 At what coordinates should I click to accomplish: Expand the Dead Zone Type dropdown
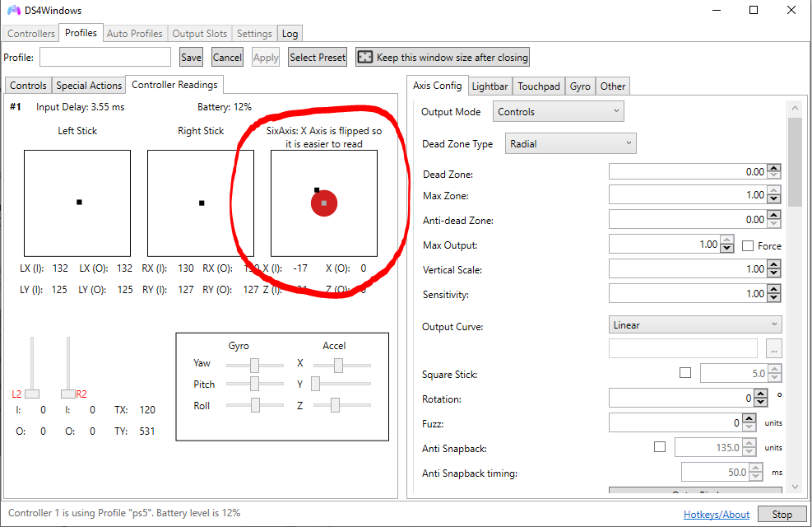coord(570,143)
